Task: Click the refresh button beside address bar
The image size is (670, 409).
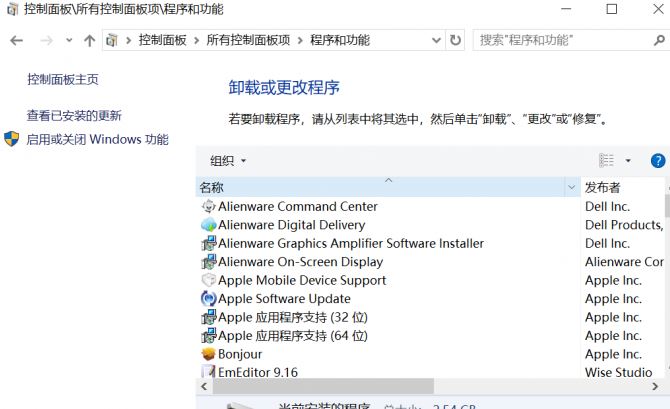Action: tap(456, 41)
